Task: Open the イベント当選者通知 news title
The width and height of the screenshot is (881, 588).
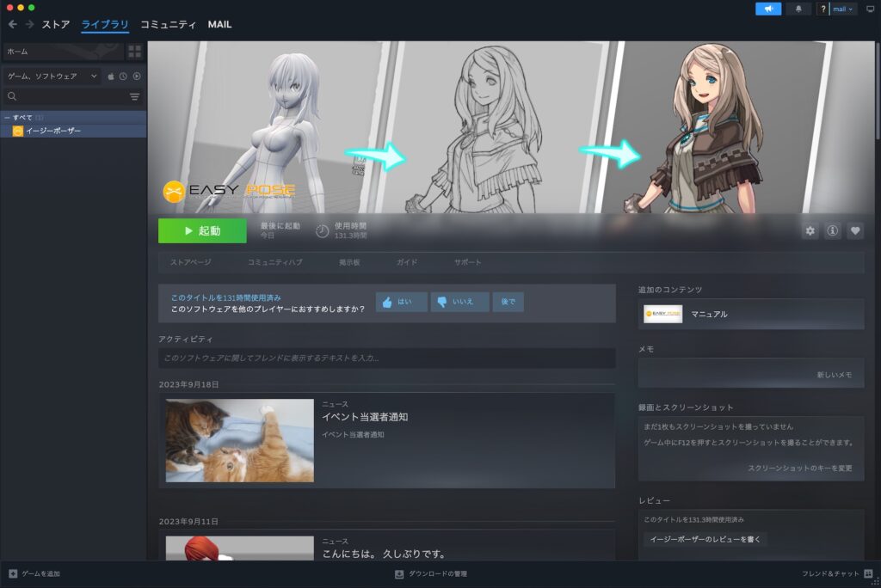Action: point(365,417)
